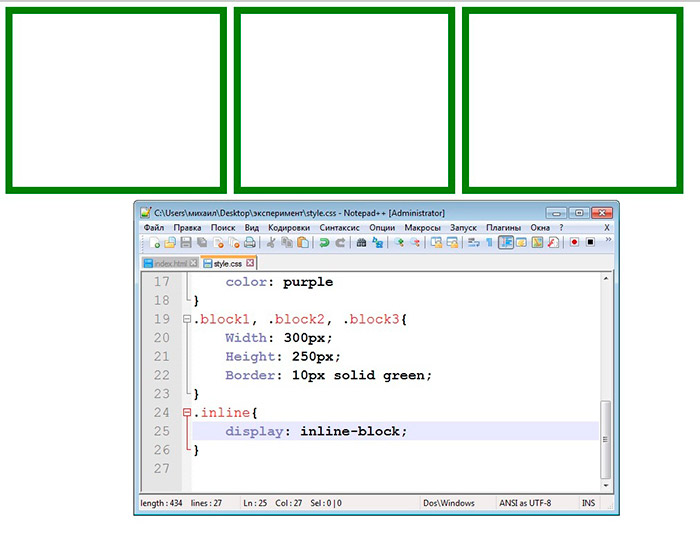Open the Плагины menu
700x542 pixels.
click(x=503, y=228)
